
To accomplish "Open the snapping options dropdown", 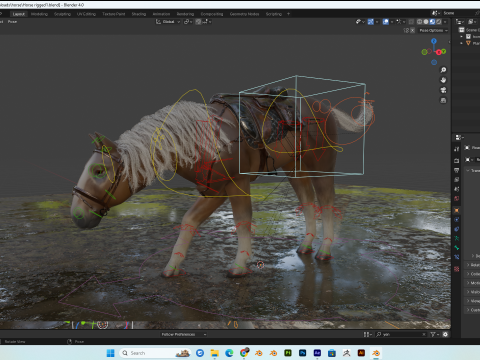I will point(207,22).
